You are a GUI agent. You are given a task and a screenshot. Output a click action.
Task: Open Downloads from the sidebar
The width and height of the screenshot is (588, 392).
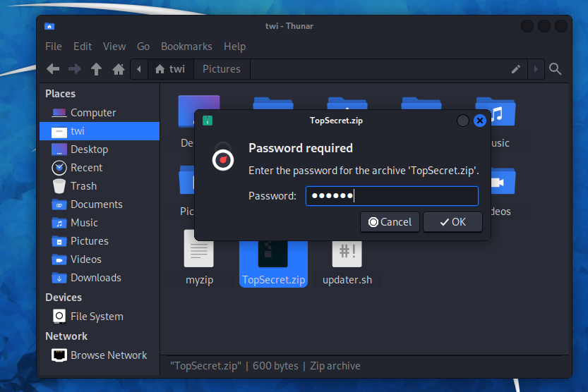[95, 278]
